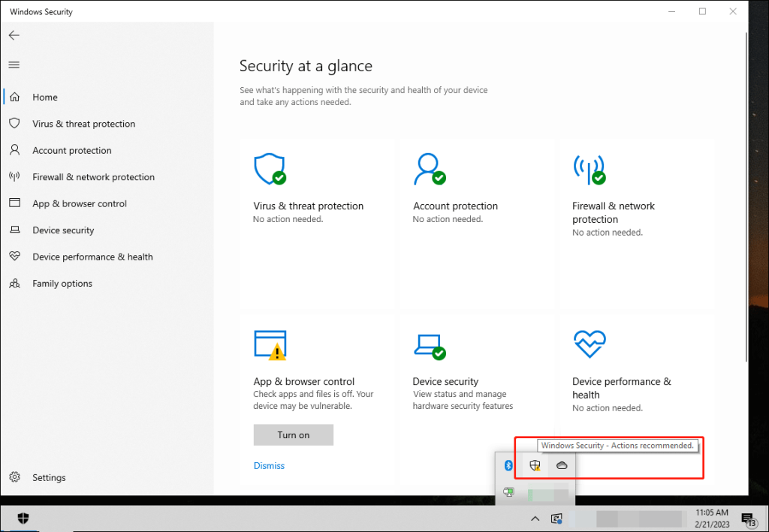Go to Family options in sidebar
Screen dimensions: 769x532
(62, 284)
